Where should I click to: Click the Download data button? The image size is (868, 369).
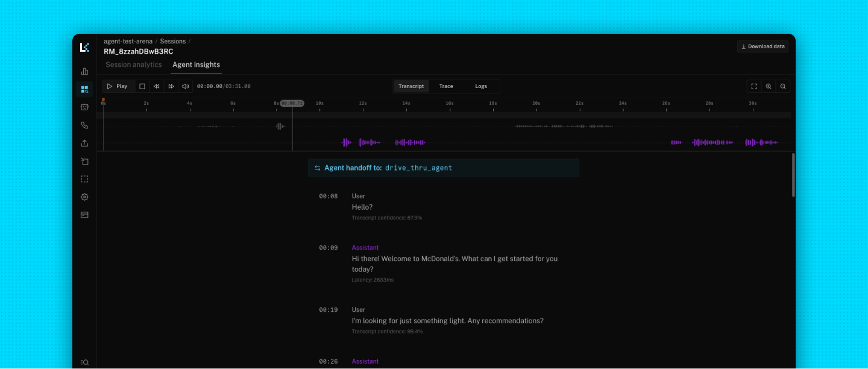(x=763, y=46)
